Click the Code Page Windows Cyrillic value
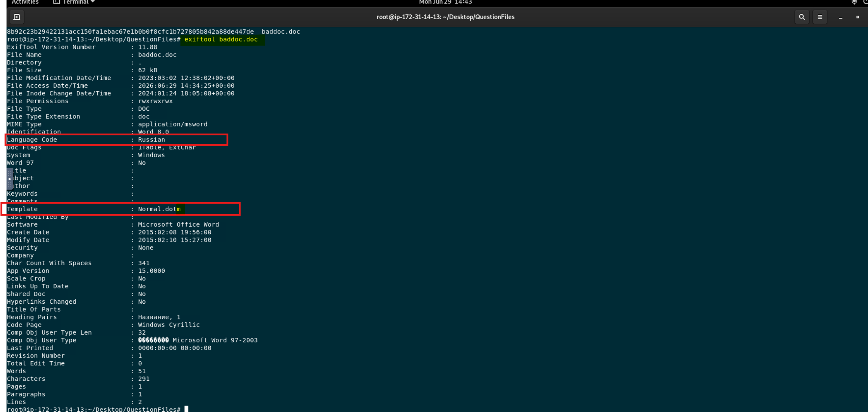The height and width of the screenshot is (412, 868). click(169, 325)
